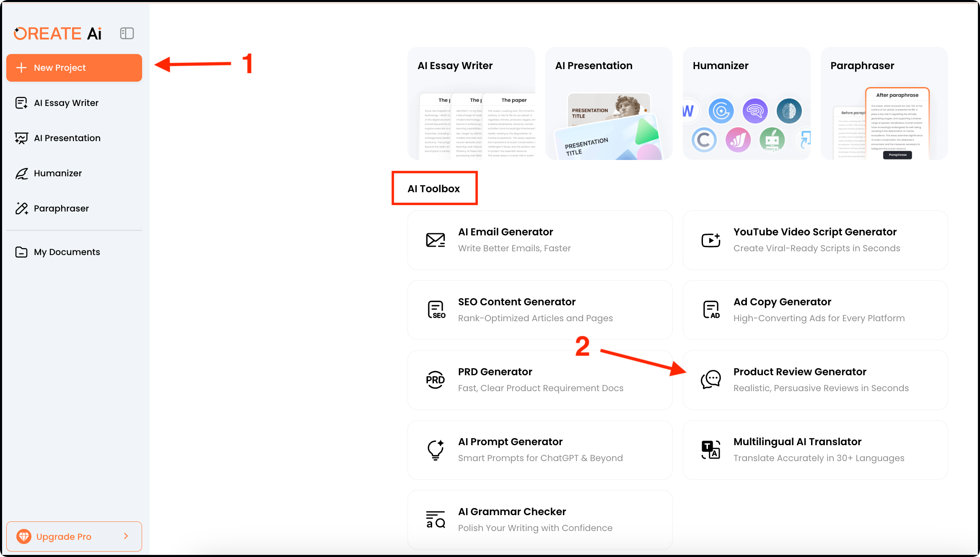
Task: Open AI Essay Writer in the sidebar
Action: tap(74, 103)
